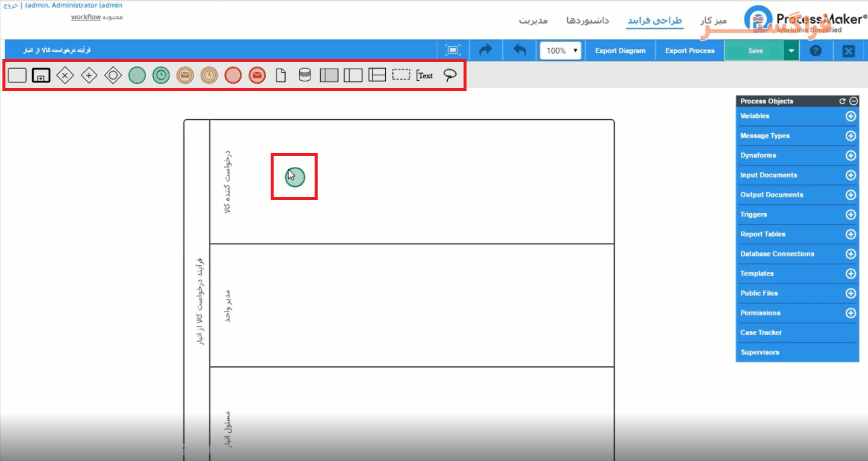Select the red End Event tool

click(233, 75)
